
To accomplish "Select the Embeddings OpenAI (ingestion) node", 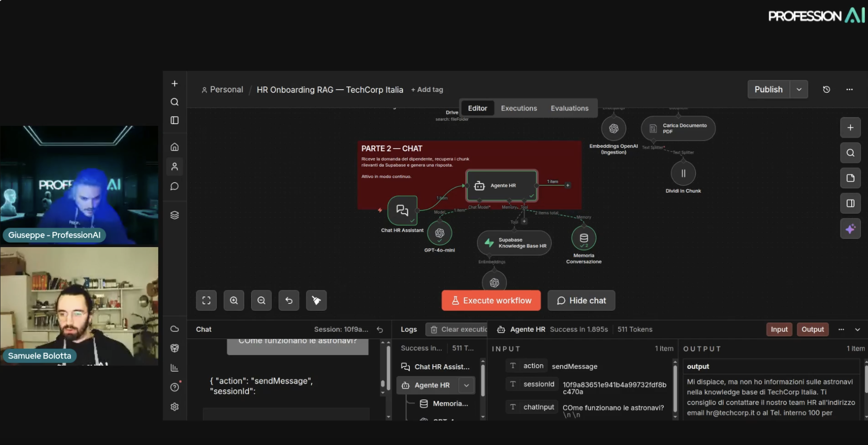I will pos(614,129).
